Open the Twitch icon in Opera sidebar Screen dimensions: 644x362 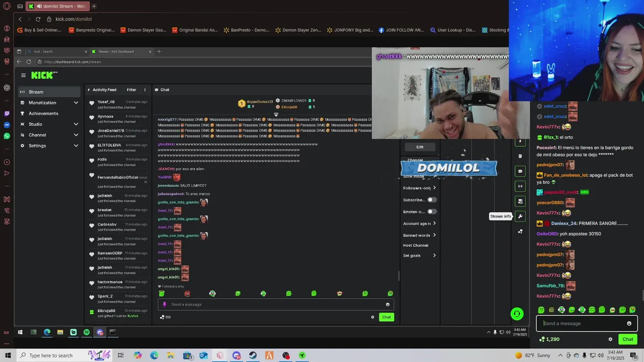point(7,114)
